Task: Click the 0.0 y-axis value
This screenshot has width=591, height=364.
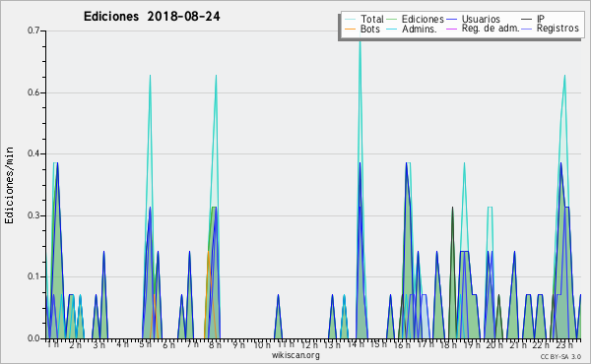Action: 33,338
